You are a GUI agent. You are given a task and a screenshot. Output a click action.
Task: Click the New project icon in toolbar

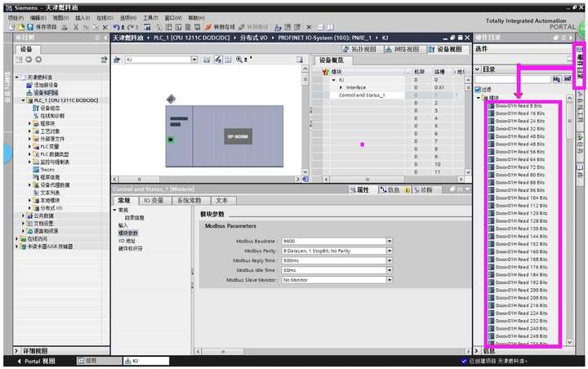12,27
